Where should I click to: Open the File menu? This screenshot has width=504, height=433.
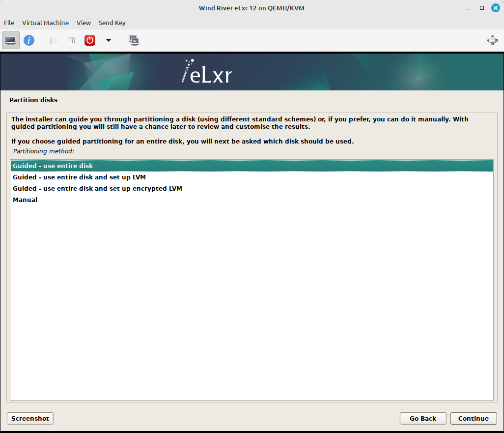pos(9,23)
